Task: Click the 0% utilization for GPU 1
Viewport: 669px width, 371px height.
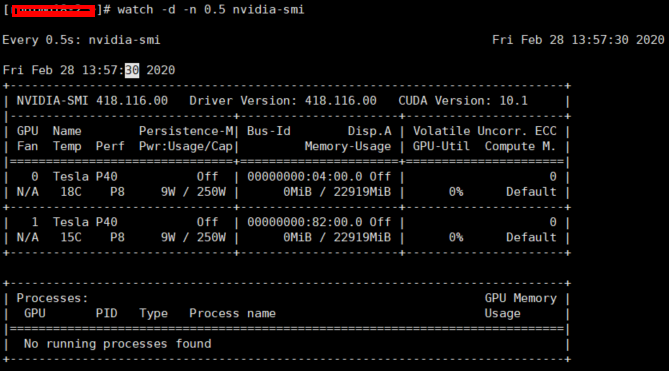Action: 456,238
